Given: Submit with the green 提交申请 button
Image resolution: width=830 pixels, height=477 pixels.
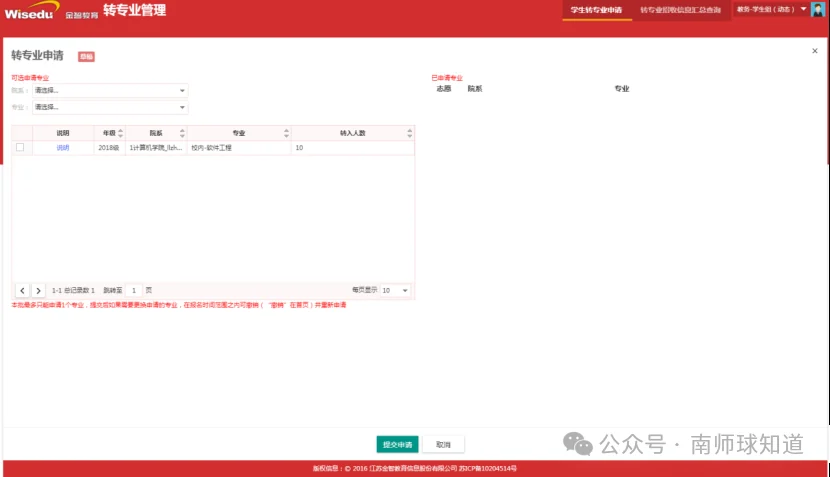Looking at the screenshot, I should [x=398, y=444].
